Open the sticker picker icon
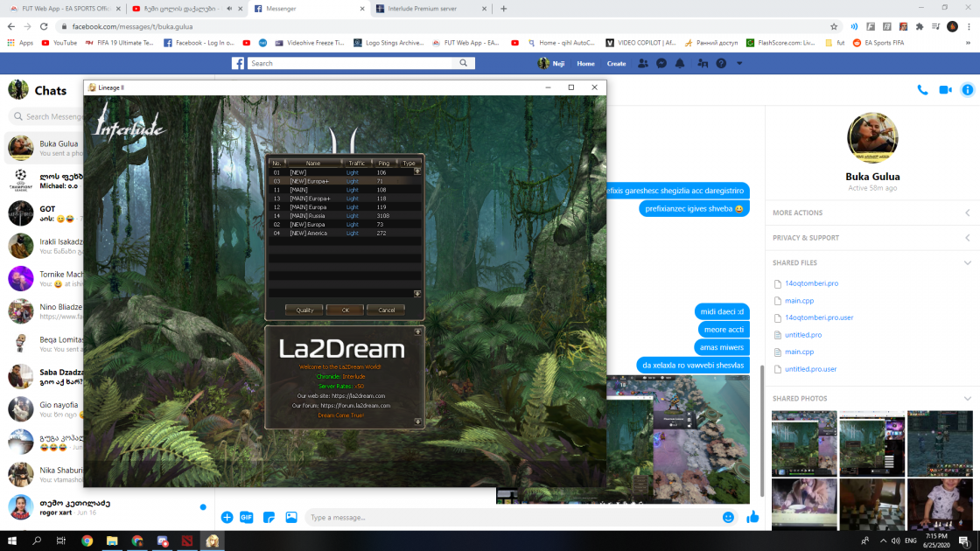The image size is (980, 551). [269, 518]
